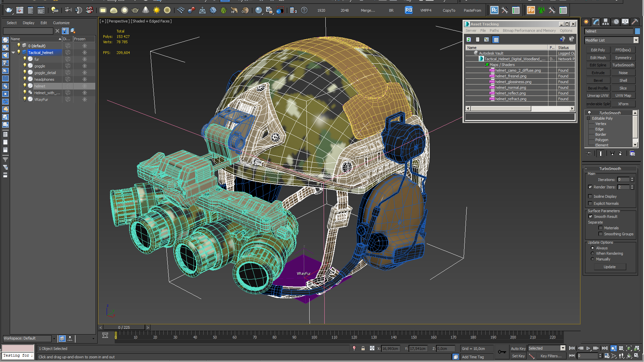Click the RailClone Rc icon

click(494, 10)
